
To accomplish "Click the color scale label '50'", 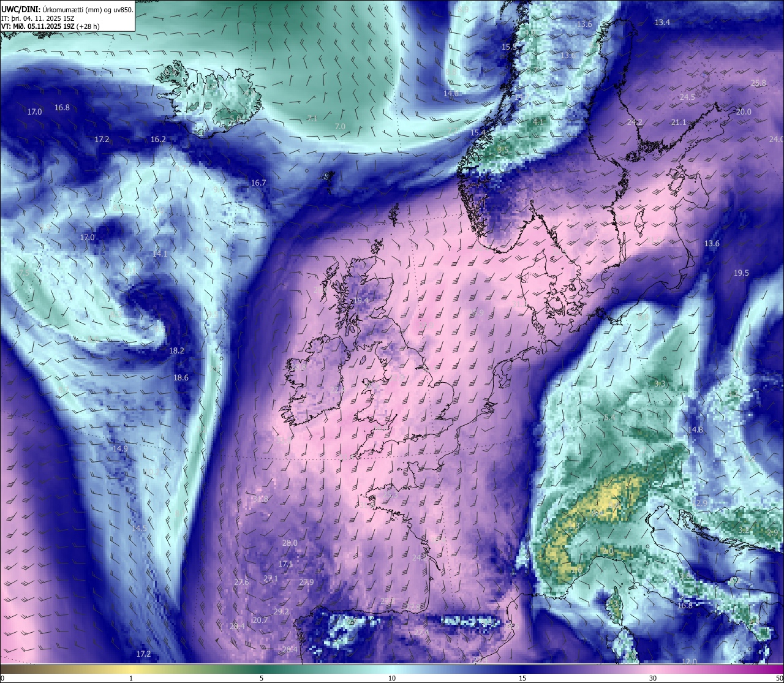I will pos(779,678).
